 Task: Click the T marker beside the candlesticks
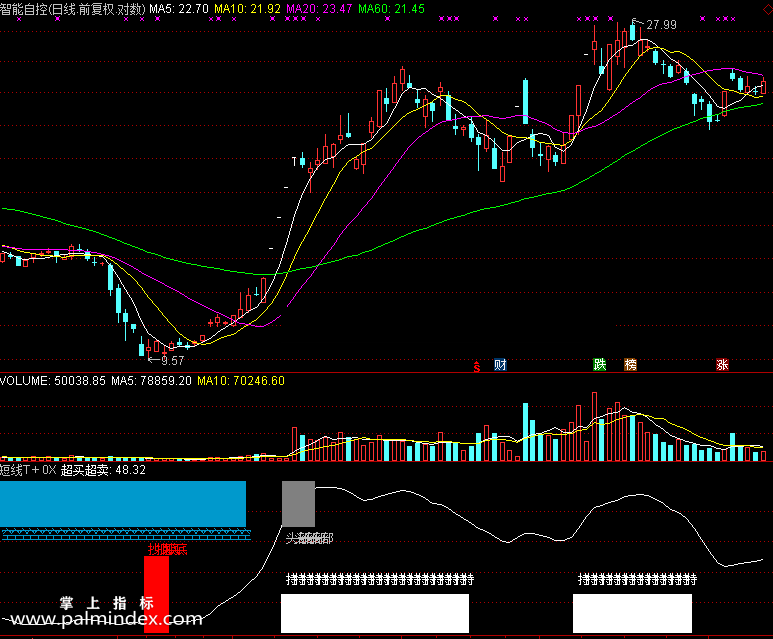294,162
